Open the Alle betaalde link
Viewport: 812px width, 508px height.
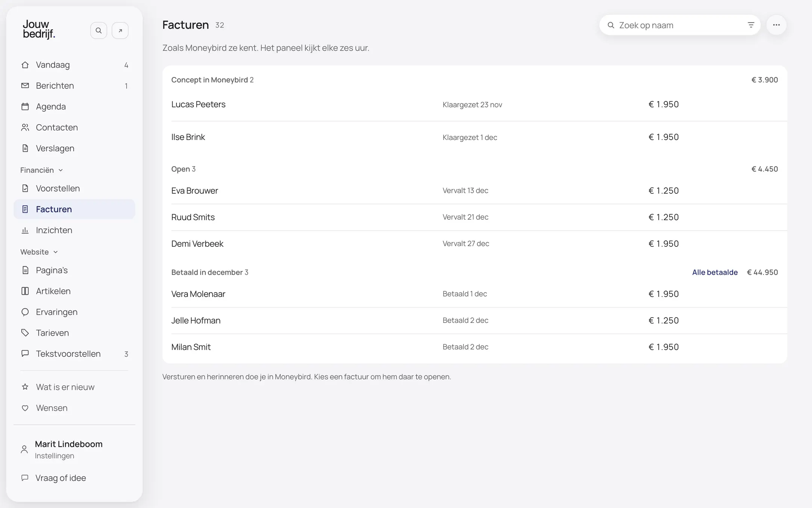click(x=715, y=272)
